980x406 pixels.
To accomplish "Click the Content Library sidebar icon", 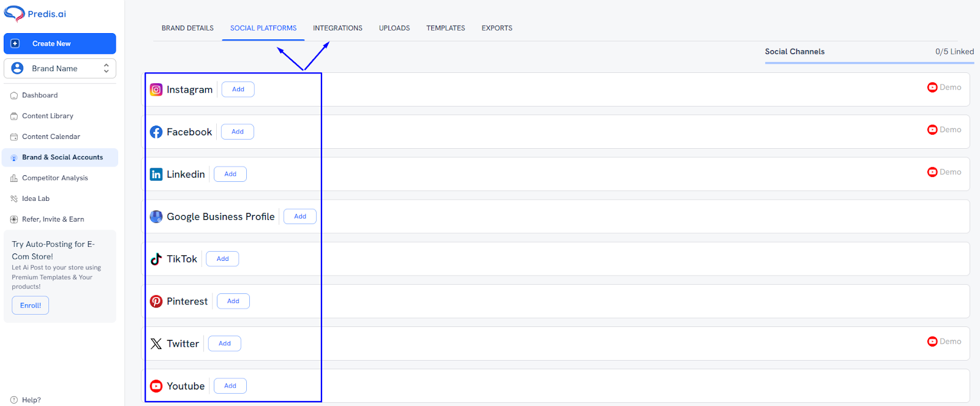I will (x=14, y=116).
